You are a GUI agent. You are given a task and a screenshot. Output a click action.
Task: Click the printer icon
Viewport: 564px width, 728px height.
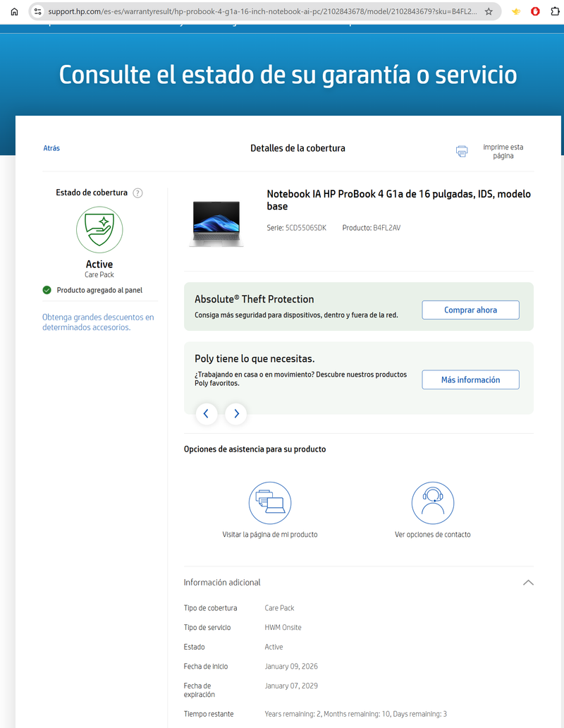[x=462, y=152]
